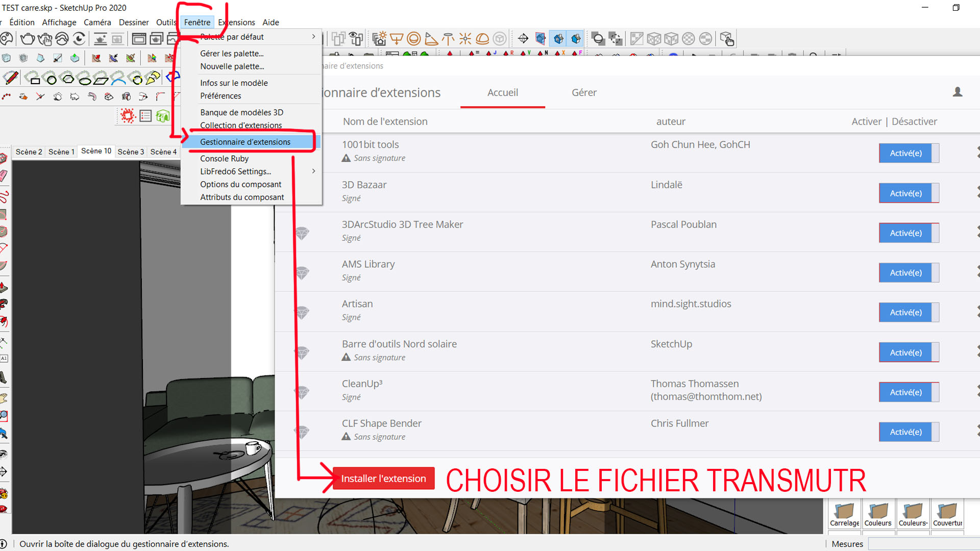Click the Désactiver link in the extensions header

[x=914, y=121]
